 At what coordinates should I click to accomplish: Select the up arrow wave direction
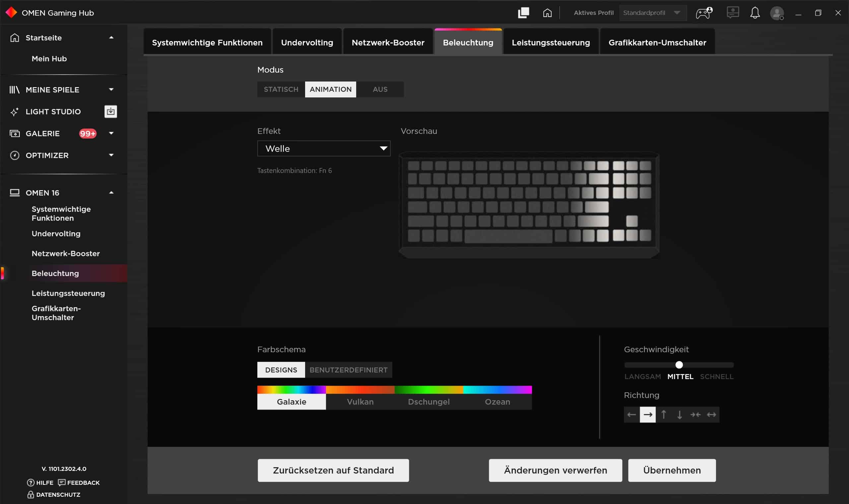663,415
